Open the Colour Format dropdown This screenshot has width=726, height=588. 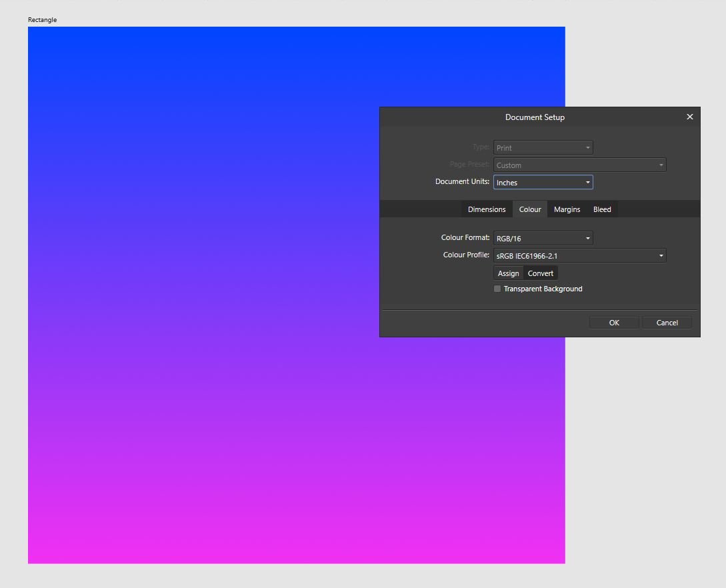coord(543,239)
